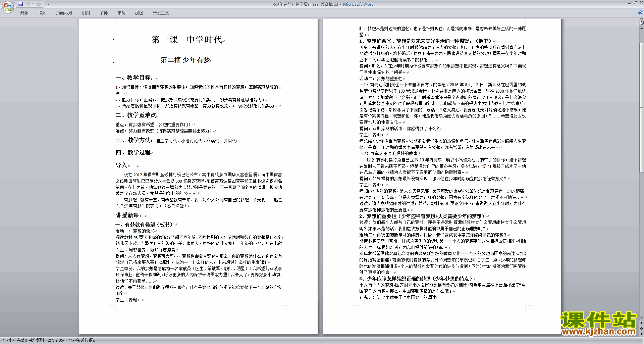Open Microsoft Word Help
This screenshot has height=344, width=644.
tap(641, 13)
